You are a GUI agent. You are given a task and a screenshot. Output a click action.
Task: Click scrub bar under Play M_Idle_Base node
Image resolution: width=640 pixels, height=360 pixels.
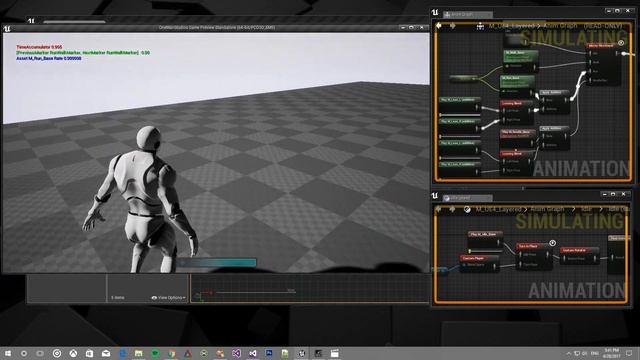(485, 251)
